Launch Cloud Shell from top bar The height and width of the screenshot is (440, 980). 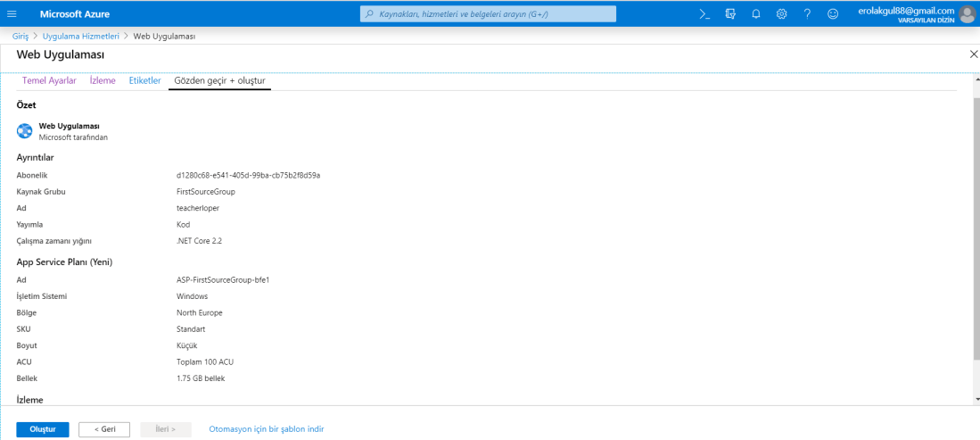tap(704, 13)
